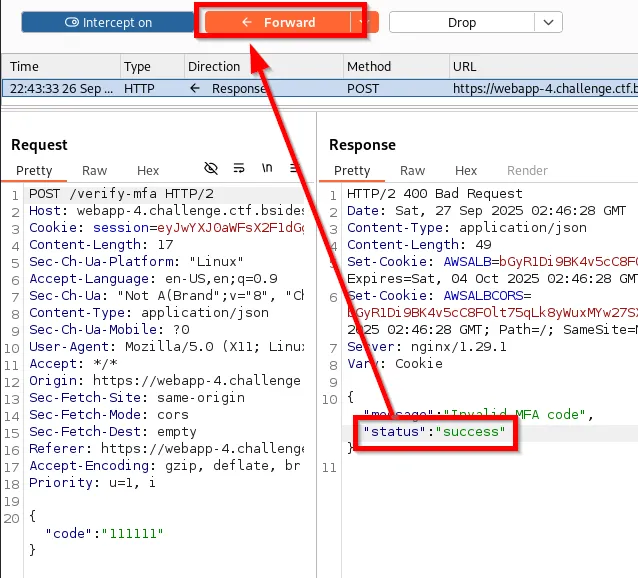Viewport: 638px width, 578px height.
Task: Toggle the \n non-printable characters icon
Action: pos(267,168)
